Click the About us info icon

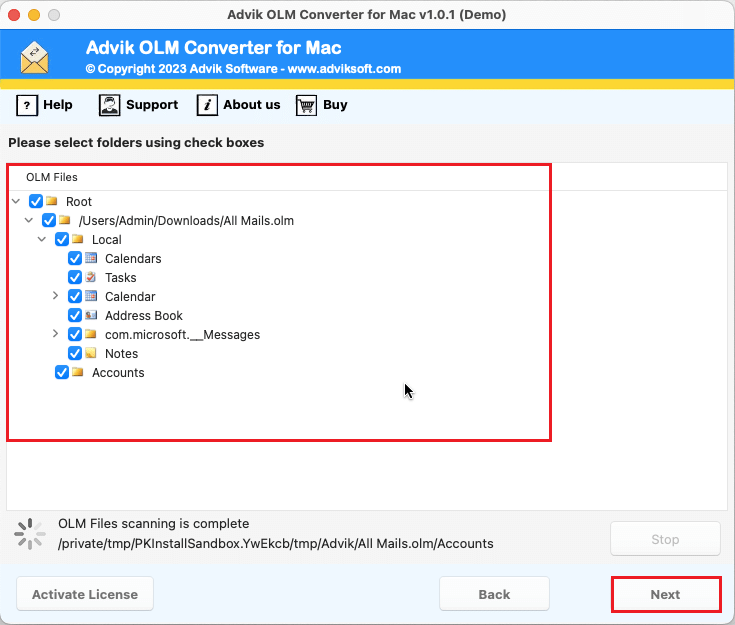(x=207, y=105)
